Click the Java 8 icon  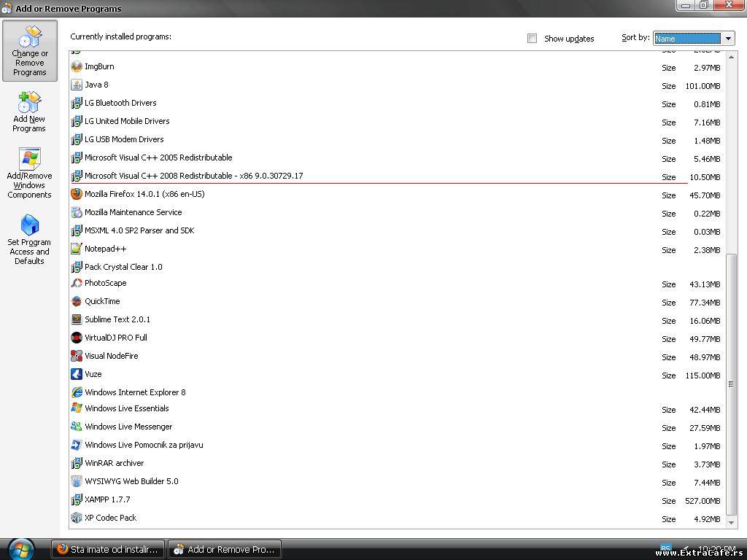coord(76,85)
